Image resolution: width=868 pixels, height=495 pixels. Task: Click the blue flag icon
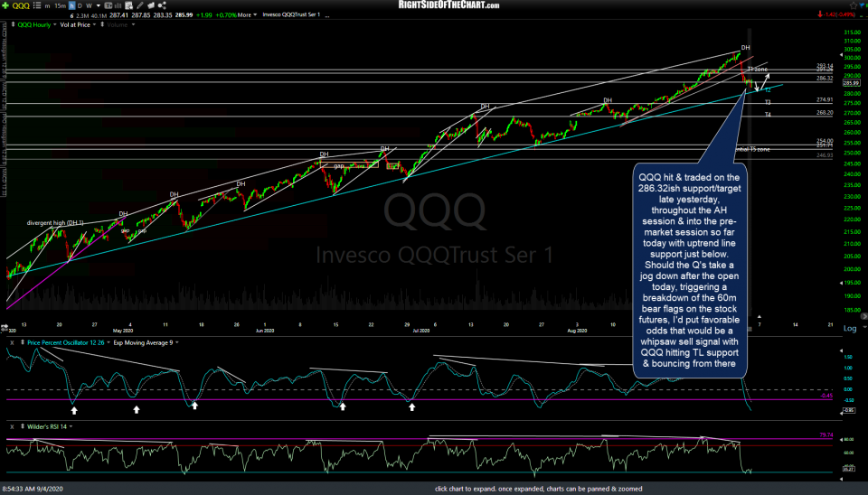(x=862, y=5)
